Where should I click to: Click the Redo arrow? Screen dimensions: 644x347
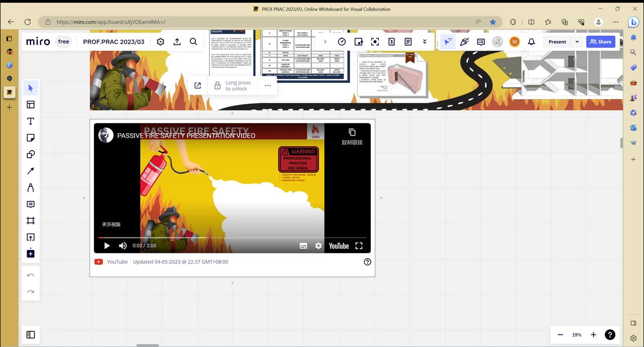[x=31, y=292]
